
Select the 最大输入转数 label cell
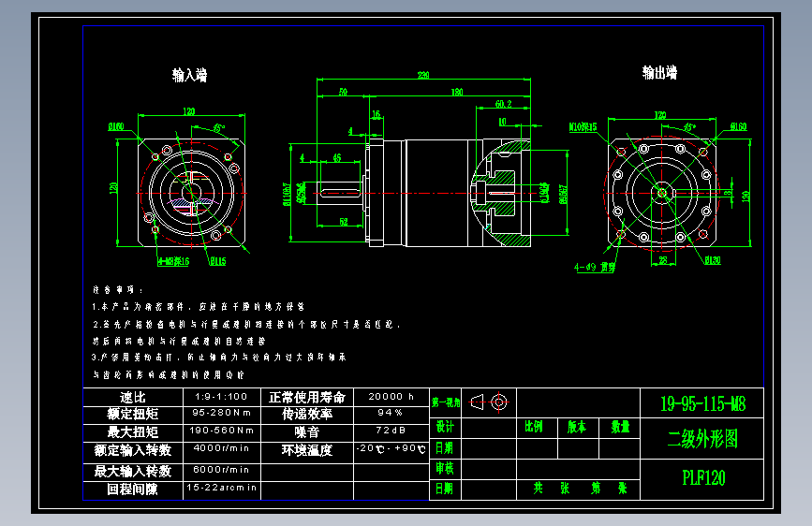click(133, 471)
